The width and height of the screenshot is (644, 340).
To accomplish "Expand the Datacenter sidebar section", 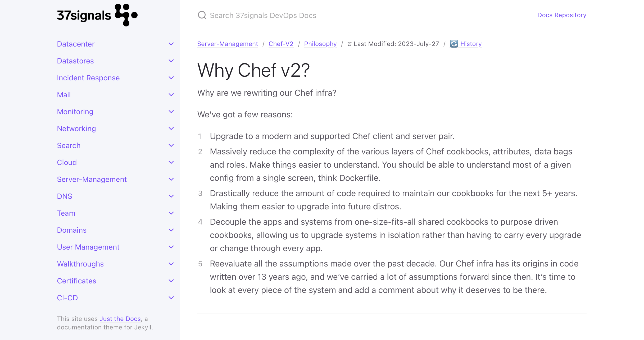I will pyautogui.click(x=171, y=44).
